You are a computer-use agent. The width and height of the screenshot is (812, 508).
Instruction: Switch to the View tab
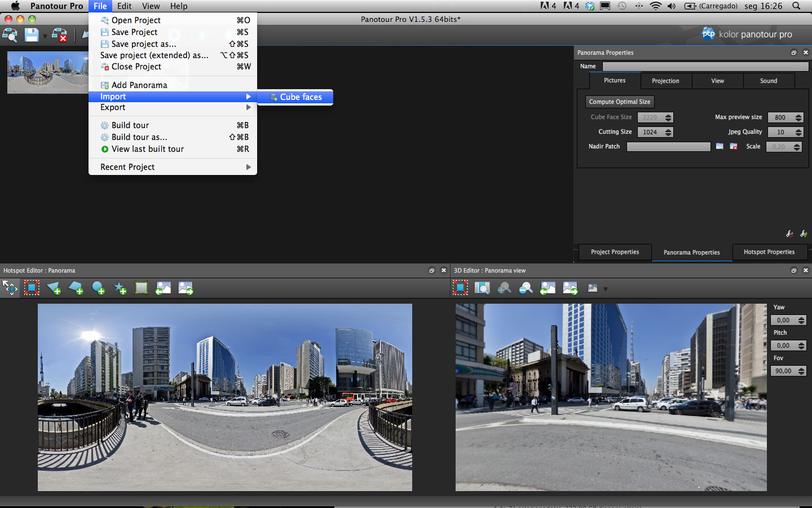tap(717, 81)
